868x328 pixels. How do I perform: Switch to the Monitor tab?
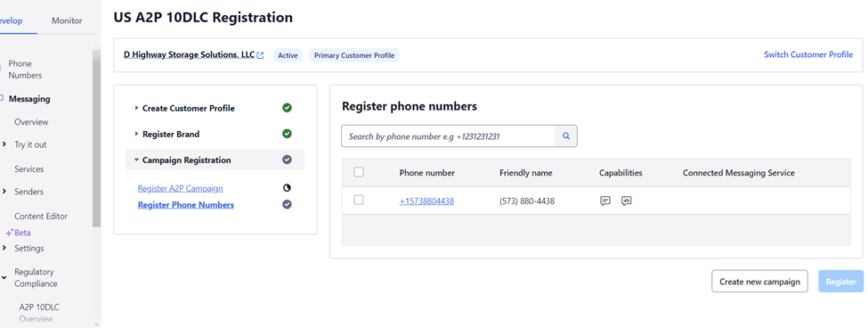point(67,20)
